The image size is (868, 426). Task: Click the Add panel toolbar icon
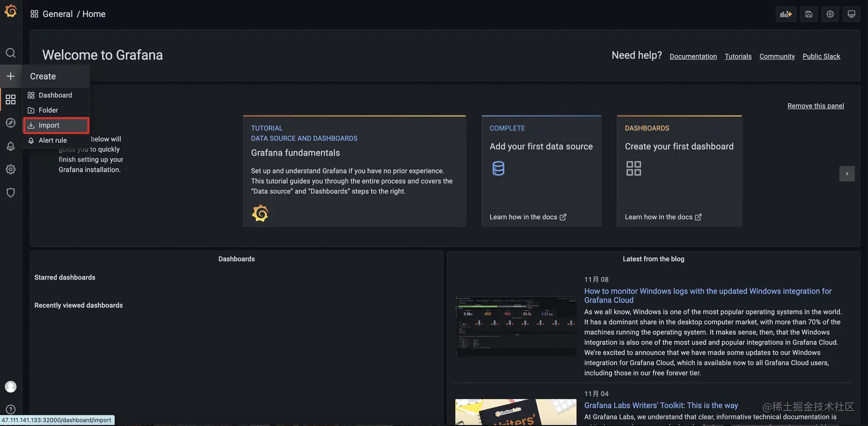coord(786,14)
